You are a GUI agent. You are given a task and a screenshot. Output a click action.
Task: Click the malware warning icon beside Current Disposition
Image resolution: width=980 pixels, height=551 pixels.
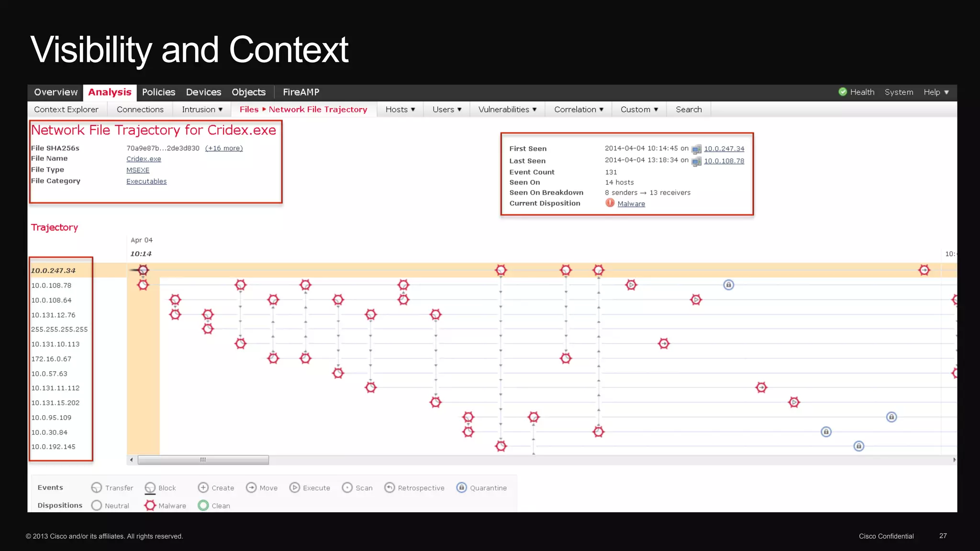(x=610, y=203)
